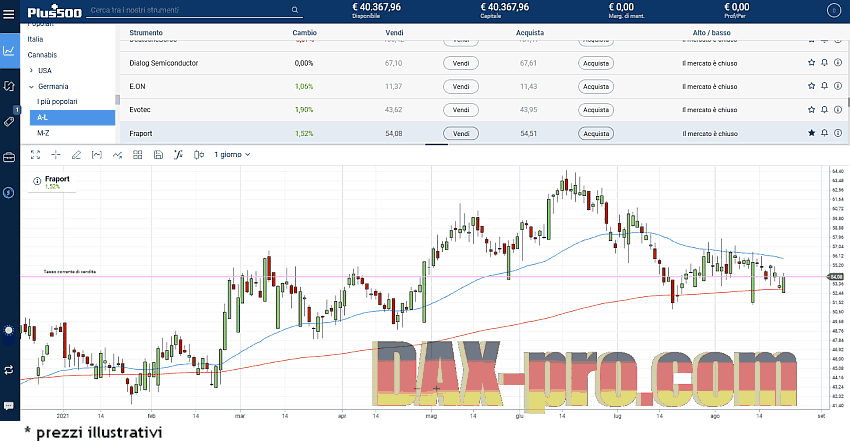Click the Alto / basso column header
Screen dimensions: 850x442
point(711,33)
